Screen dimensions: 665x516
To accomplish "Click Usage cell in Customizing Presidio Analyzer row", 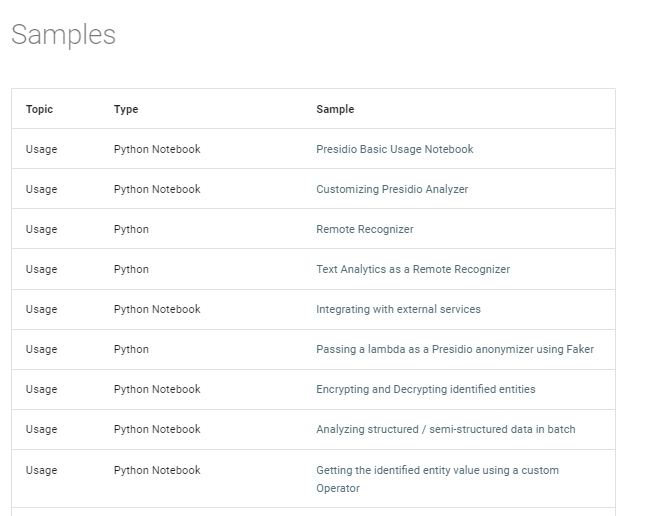I will [41, 189].
